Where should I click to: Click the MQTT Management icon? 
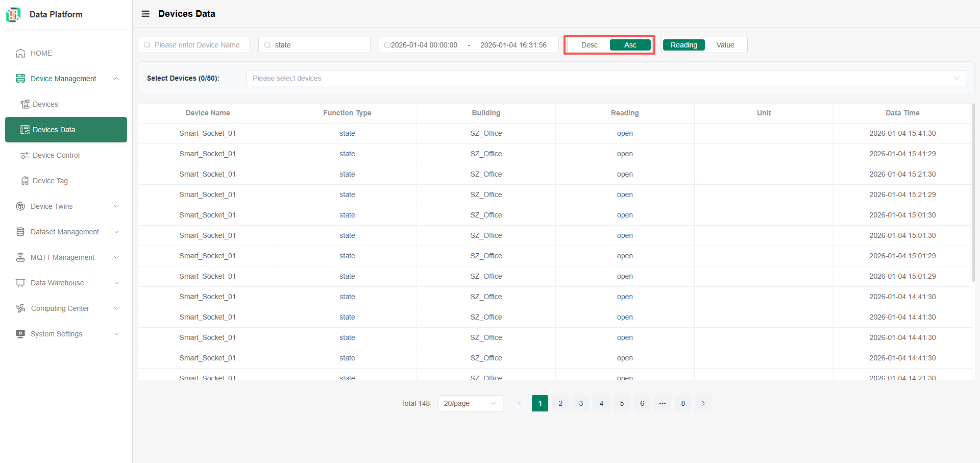pyautogui.click(x=20, y=257)
